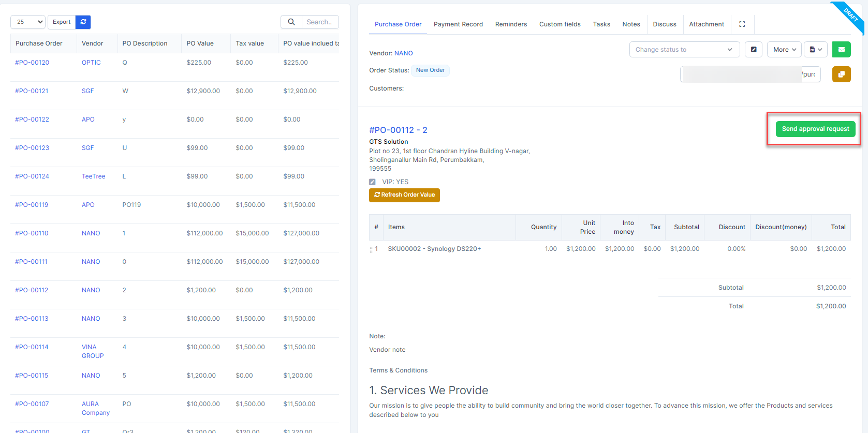
Task: Open the Attachment tab
Action: (706, 24)
